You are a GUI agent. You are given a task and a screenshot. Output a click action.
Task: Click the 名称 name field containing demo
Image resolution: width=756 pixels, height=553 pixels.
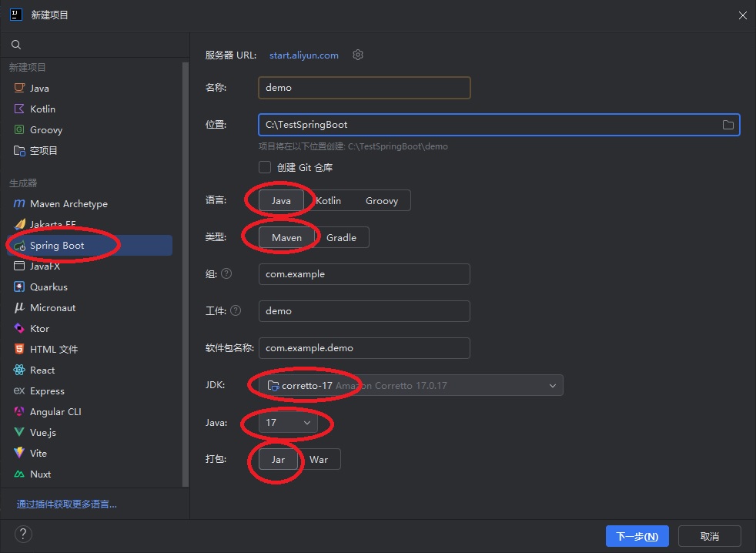pyautogui.click(x=364, y=88)
